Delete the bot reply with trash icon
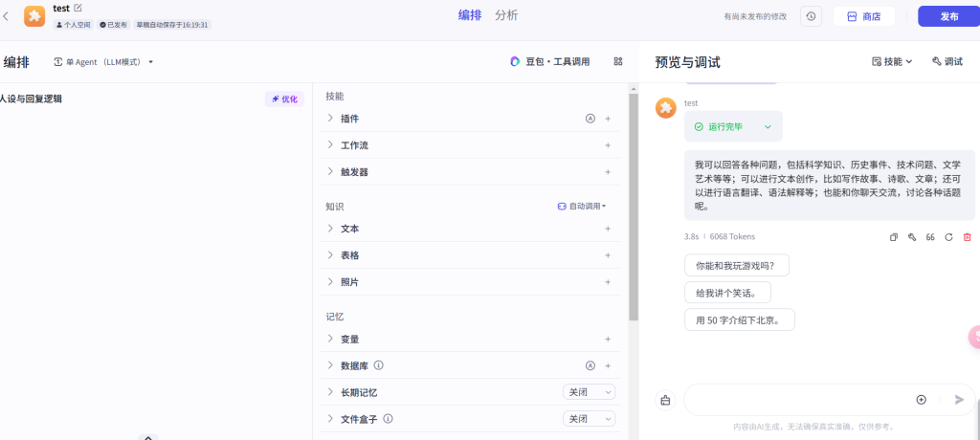 [x=967, y=237]
